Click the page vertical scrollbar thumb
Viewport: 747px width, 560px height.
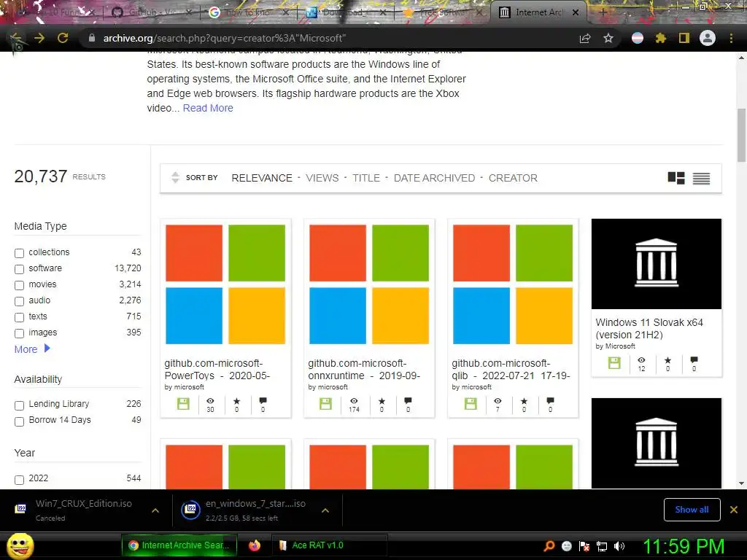pos(741,135)
